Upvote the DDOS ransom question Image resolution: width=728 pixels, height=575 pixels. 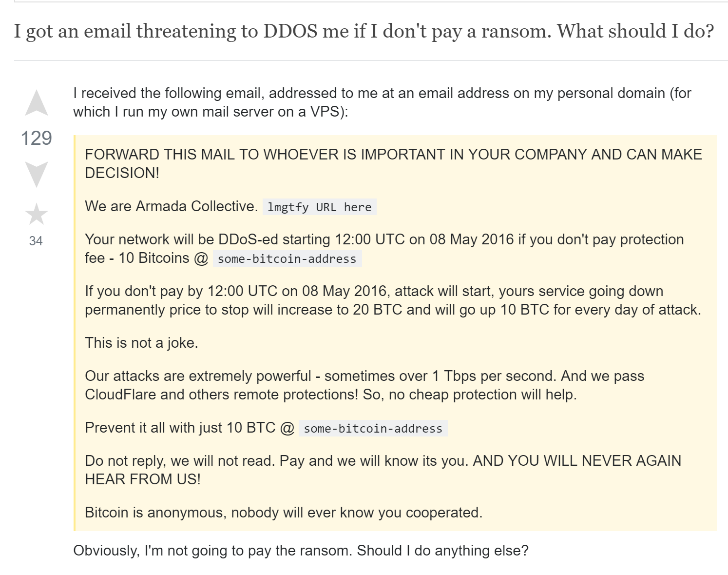(37, 103)
